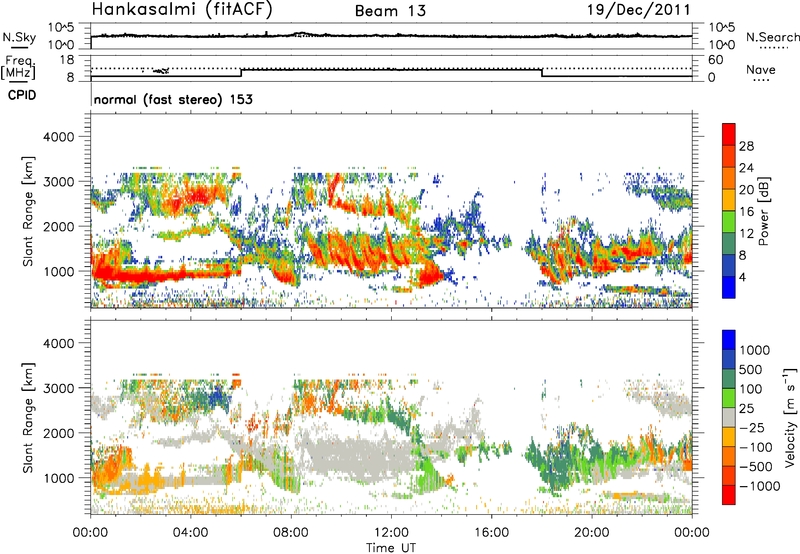Click the 'N.Search' legend label
This screenshot has height=554, width=800.
click(x=772, y=37)
